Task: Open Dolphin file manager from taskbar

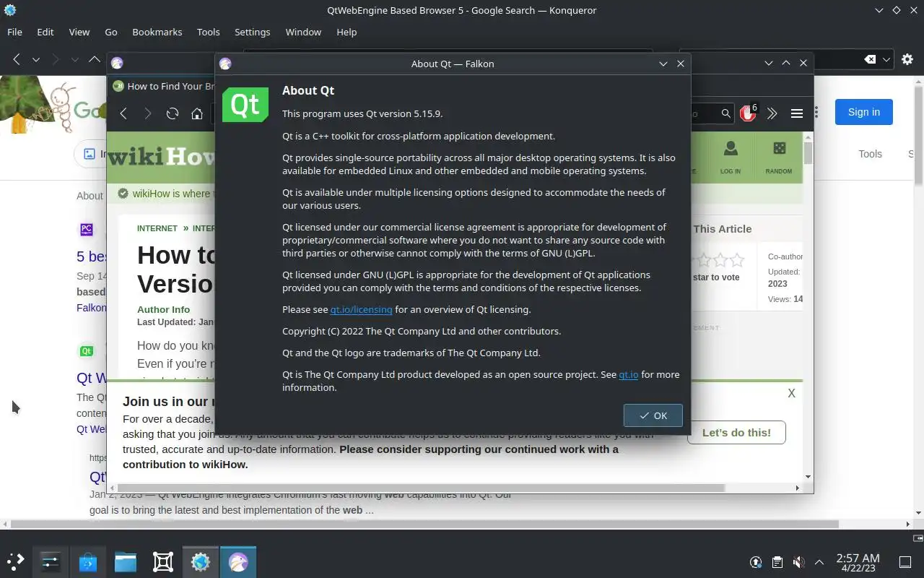Action: tap(126, 561)
